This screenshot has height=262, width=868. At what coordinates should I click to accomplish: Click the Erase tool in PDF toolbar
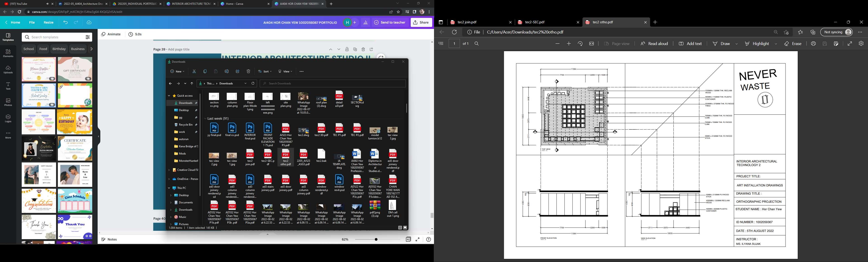pyautogui.click(x=793, y=44)
